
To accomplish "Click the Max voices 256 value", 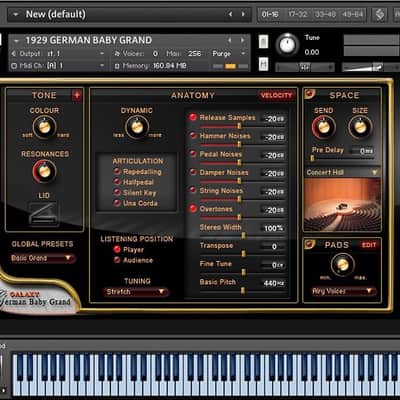I will [194, 54].
